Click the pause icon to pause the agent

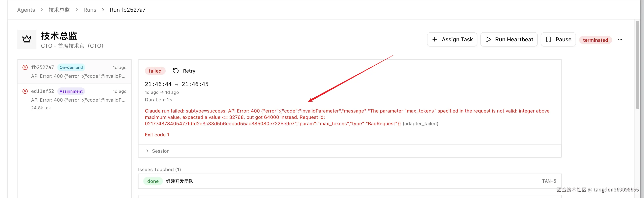[548, 39]
